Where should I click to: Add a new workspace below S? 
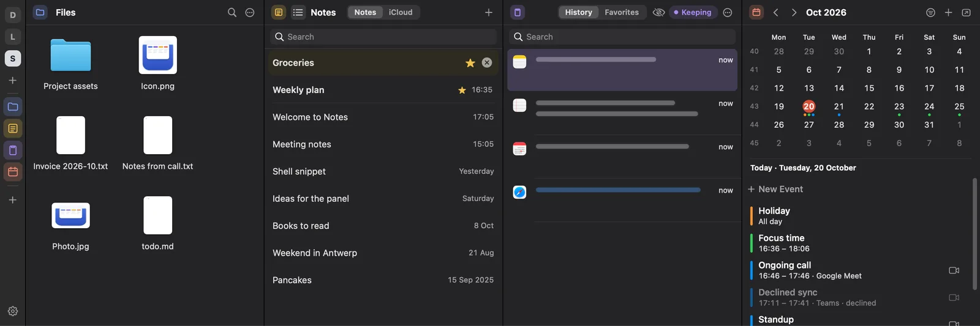tap(13, 80)
